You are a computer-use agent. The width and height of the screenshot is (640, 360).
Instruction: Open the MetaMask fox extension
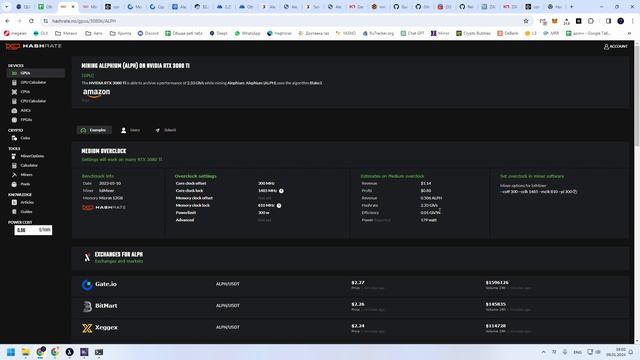click(554, 21)
